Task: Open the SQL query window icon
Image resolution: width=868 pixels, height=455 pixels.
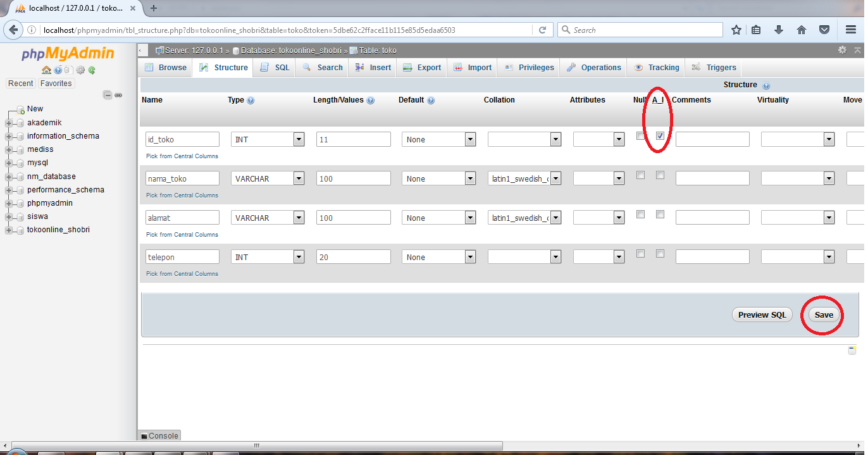Action: point(68,70)
